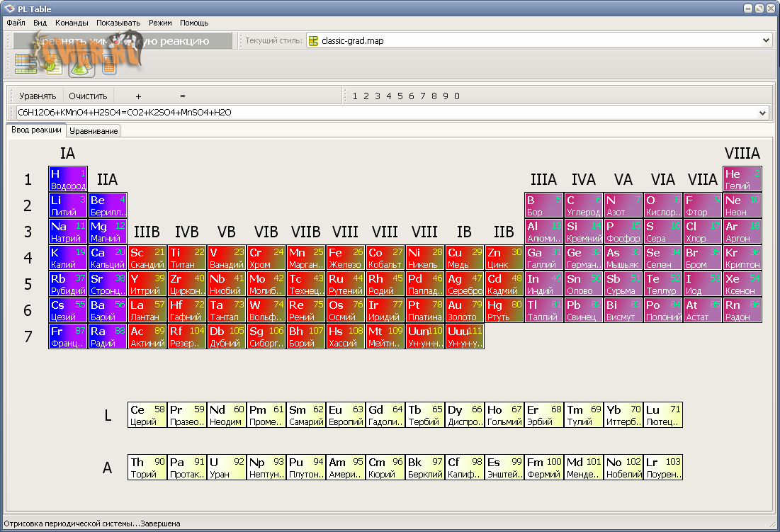Select the Au (Золото) element cell

coord(465,310)
